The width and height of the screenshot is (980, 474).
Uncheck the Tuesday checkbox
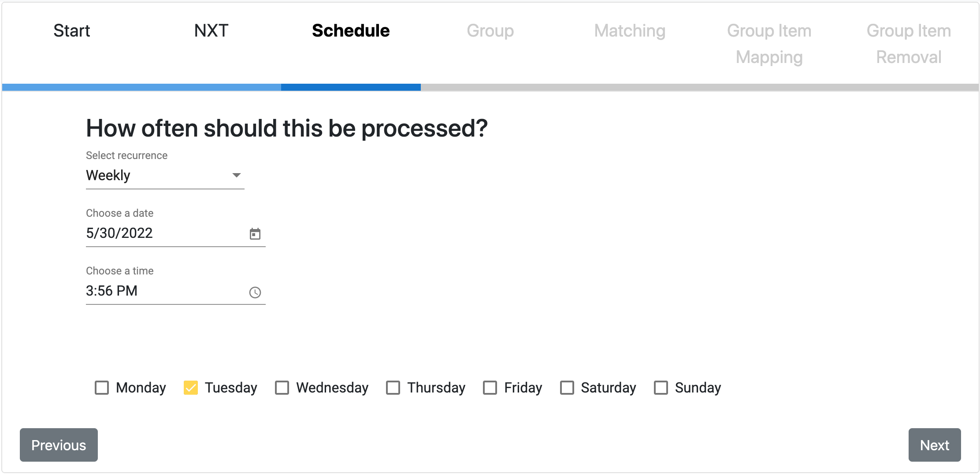coord(191,388)
